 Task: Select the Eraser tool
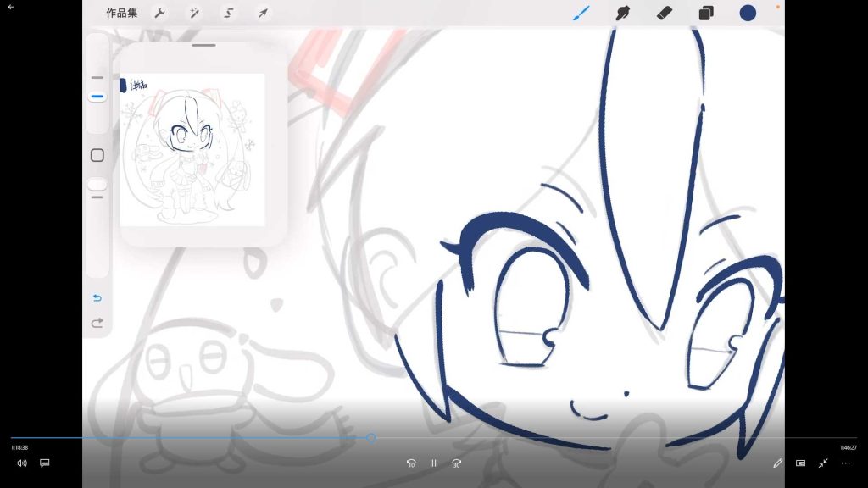point(665,13)
